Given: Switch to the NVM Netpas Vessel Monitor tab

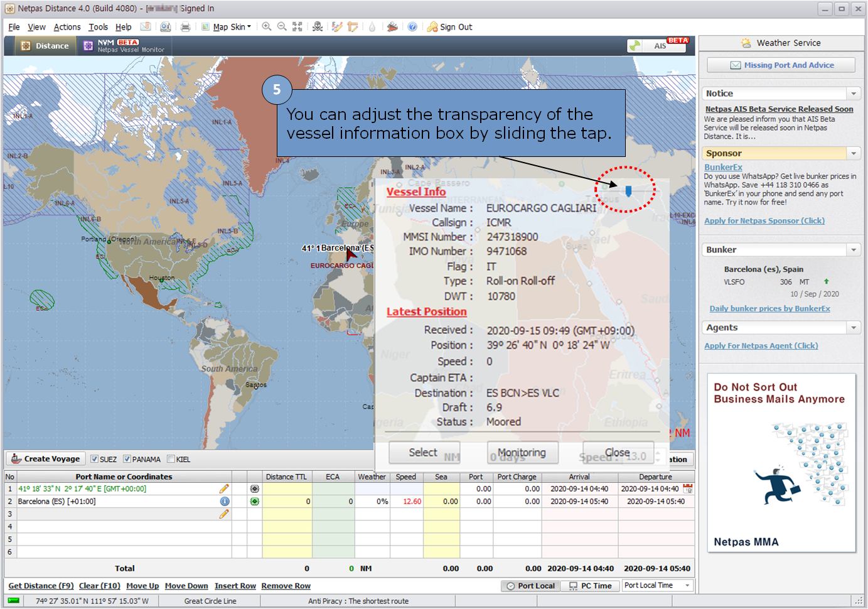Looking at the screenshot, I should pyautogui.click(x=124, y=46).
